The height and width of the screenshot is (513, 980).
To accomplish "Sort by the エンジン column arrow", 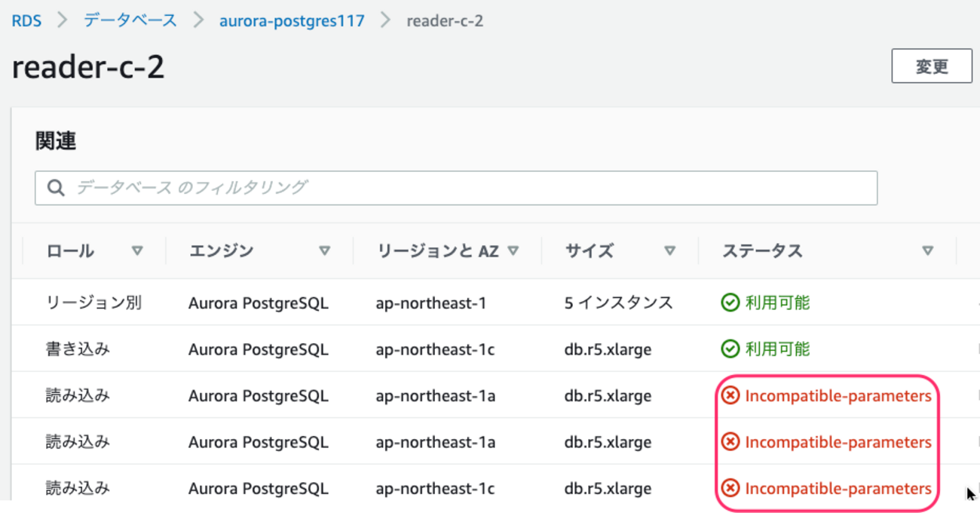I will click(324, 251).
